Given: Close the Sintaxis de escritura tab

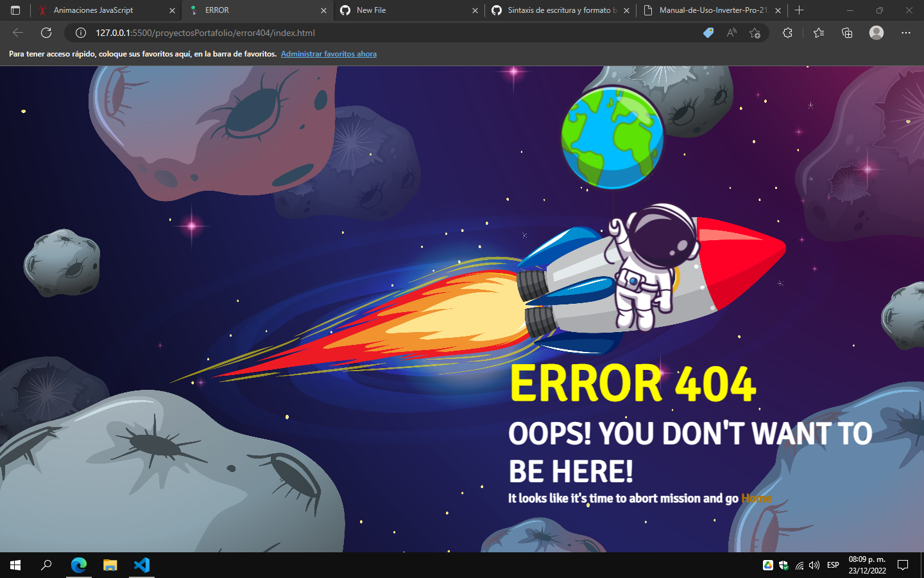Looking at the screenshot, I should click(x=626, y=10).
